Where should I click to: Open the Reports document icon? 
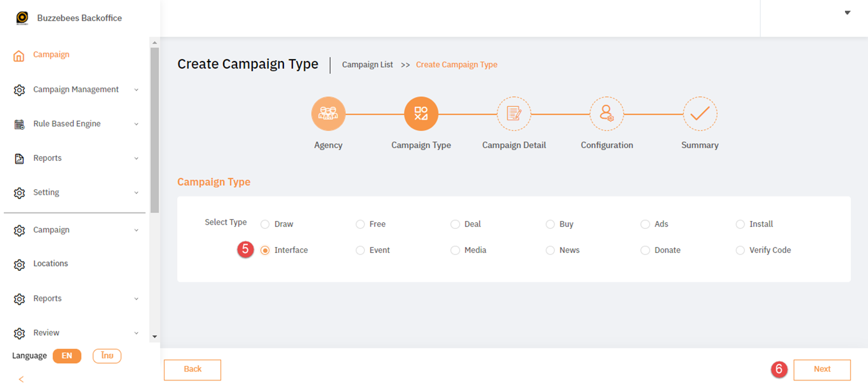19,158
